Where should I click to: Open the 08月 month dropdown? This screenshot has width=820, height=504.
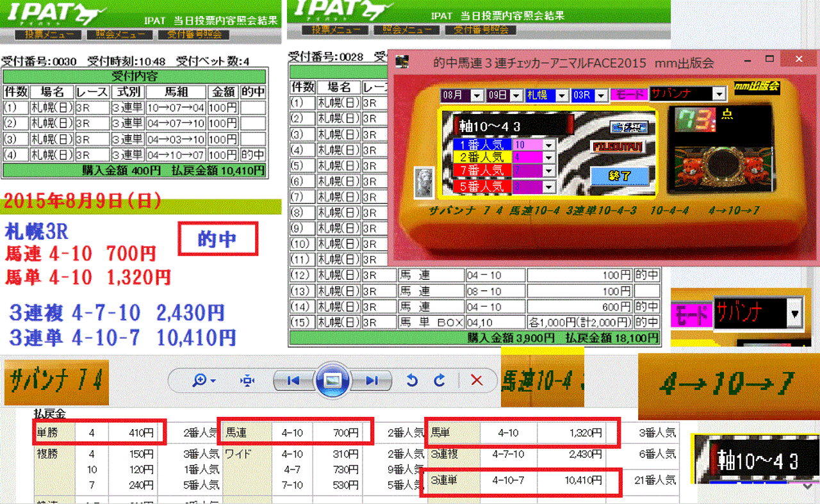point(477,95)
